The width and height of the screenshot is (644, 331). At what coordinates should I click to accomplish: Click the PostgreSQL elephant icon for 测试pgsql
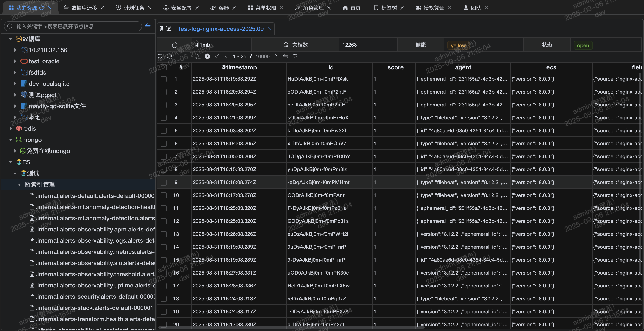(24, 95)
